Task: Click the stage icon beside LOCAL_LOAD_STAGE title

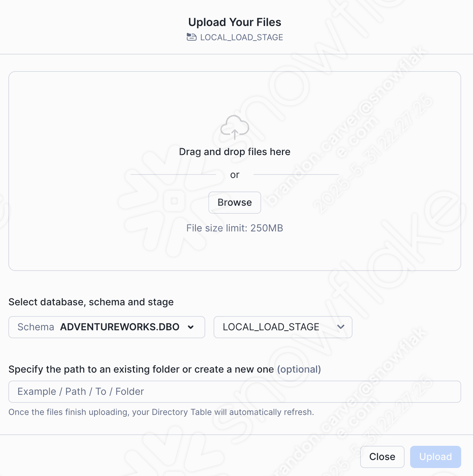Action: click(x=191, y=37)
